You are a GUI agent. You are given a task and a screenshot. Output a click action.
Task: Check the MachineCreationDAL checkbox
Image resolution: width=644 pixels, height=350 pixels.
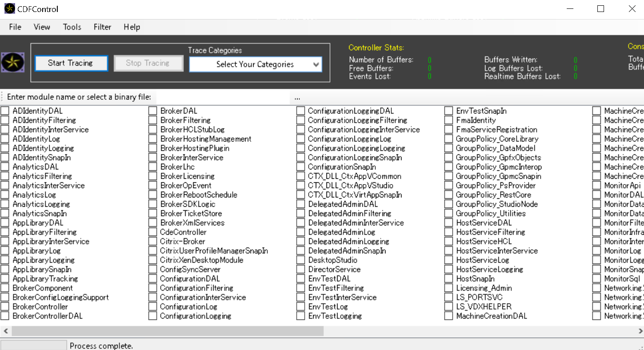[x=449, y=316]
